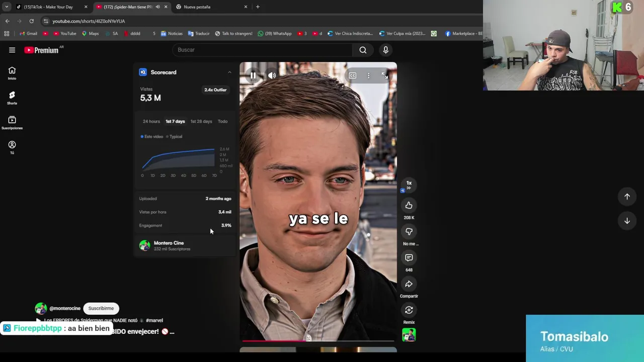Close the TikTok browser tab
This screenshot has height=362, width=644.
point(86,7)
